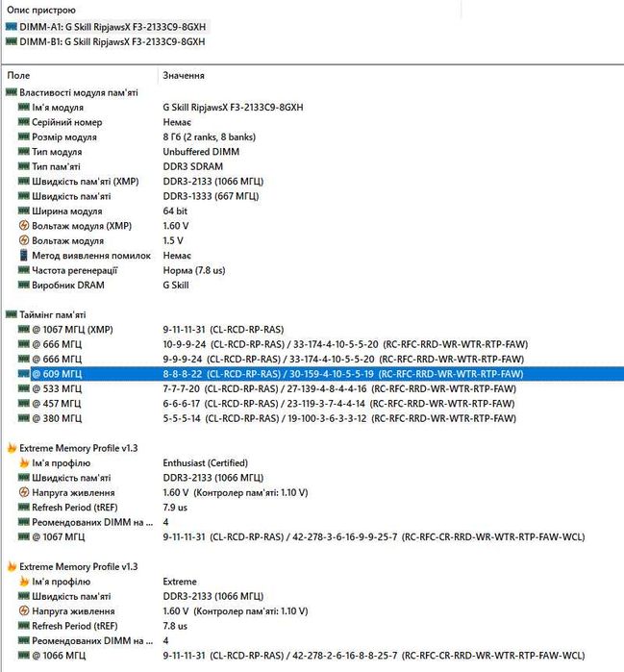Click the chip icon beside 'Виробник DRAM'
Screen dimensions: 624x672
coord(24,285)
